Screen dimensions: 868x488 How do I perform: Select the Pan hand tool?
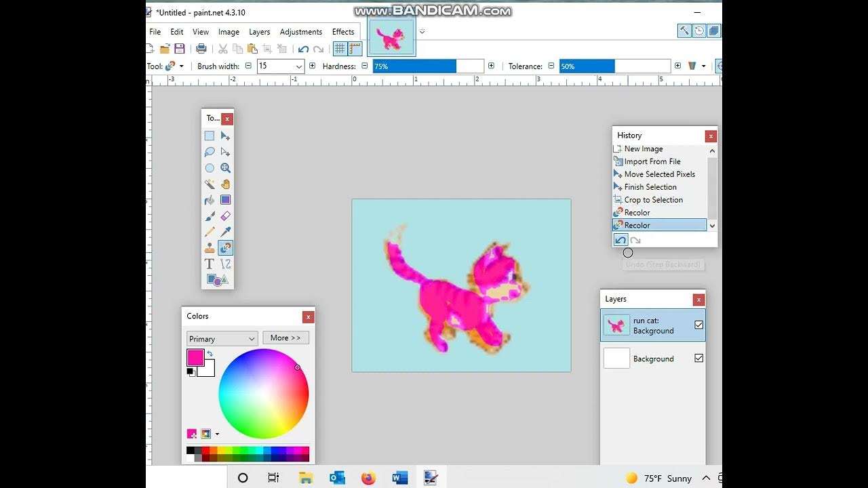tap(226, 184)
